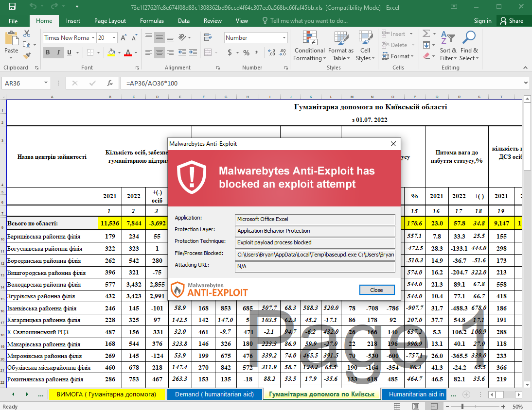Toggle Italic formatting

coord(59,52)
